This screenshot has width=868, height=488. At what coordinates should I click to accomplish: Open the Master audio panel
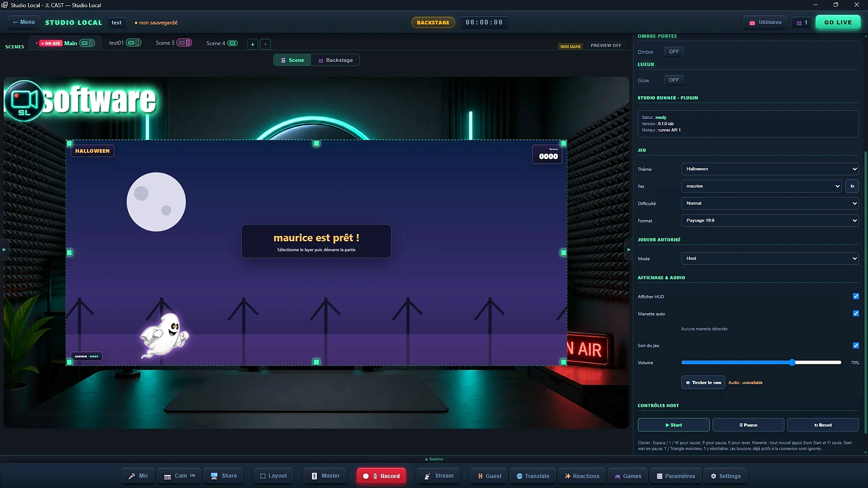pos(325,476)
